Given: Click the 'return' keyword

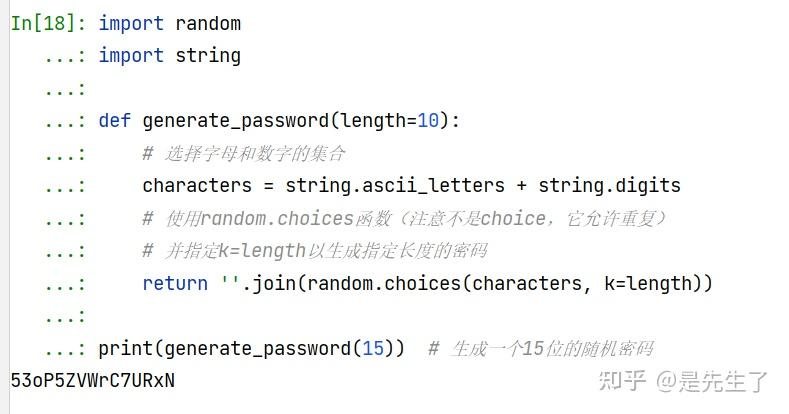Looking at the screenshot, I should point(175,284).
